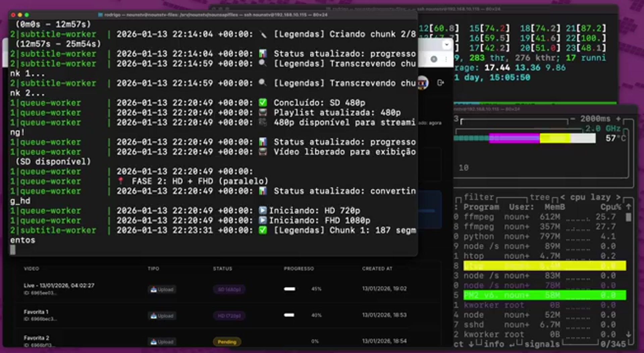Image resolution: width=644 pixels, height=353 pixels.
Task: Click the progress bar in the Live row
Action: (x=290, y=289)
